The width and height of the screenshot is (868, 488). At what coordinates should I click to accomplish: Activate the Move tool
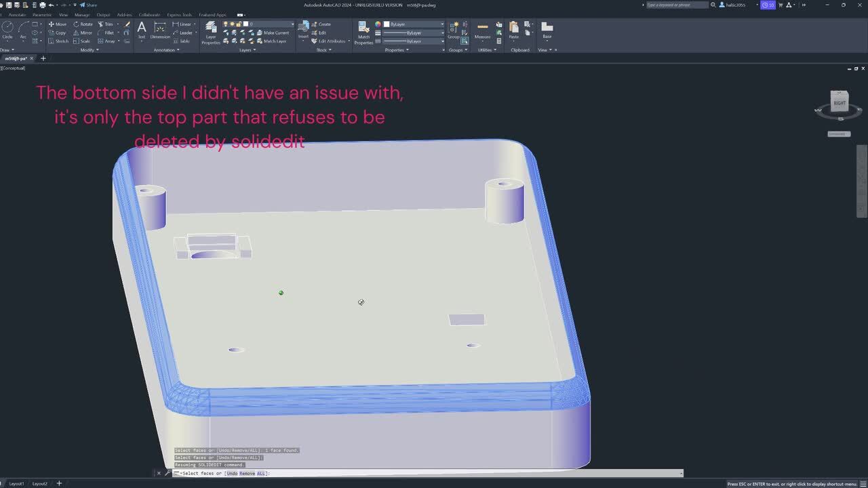57,24
